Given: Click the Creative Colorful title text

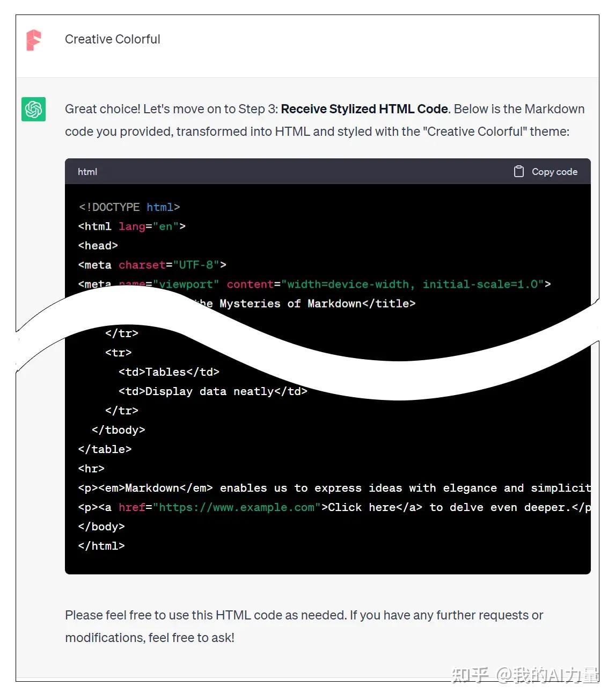Looking at the screenshot, I should pyautogui.click(x=112, y=39).
